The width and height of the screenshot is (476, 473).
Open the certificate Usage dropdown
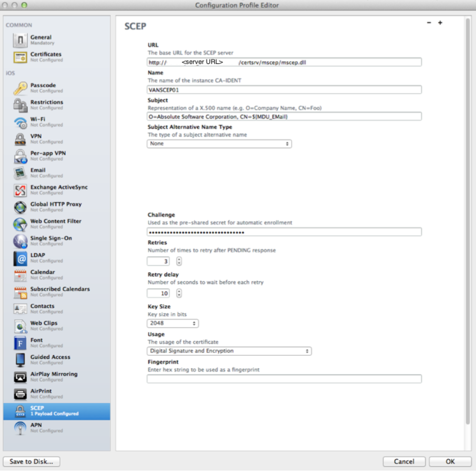pos(229,351)
